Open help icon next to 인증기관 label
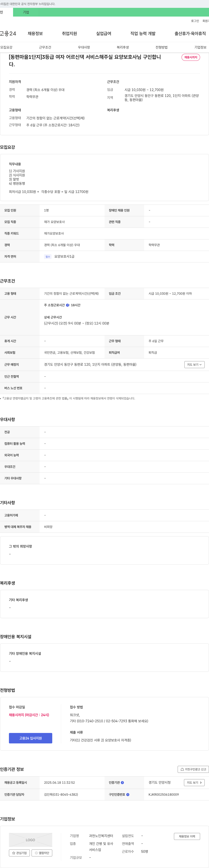The image size is (209, 868). click(x=122, y=783)
